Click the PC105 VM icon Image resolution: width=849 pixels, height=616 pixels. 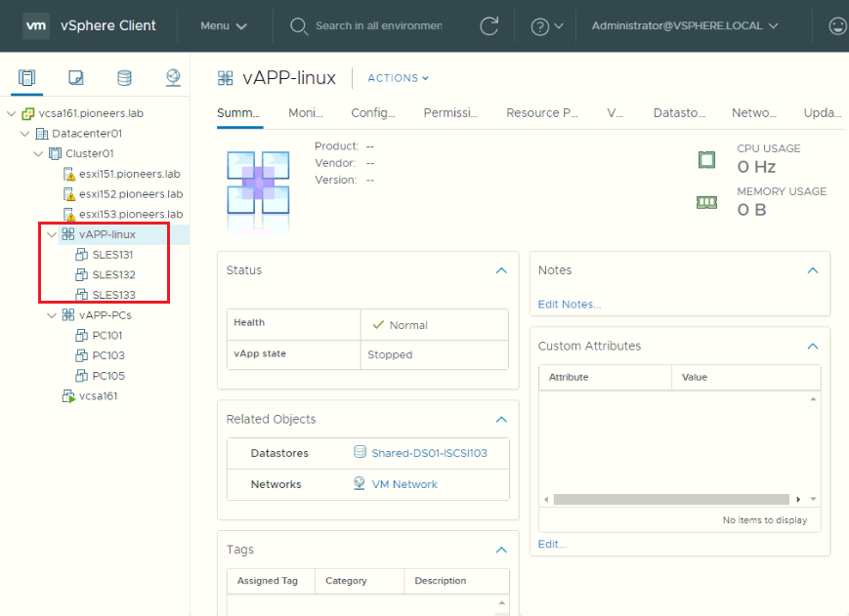pos(81,375)
